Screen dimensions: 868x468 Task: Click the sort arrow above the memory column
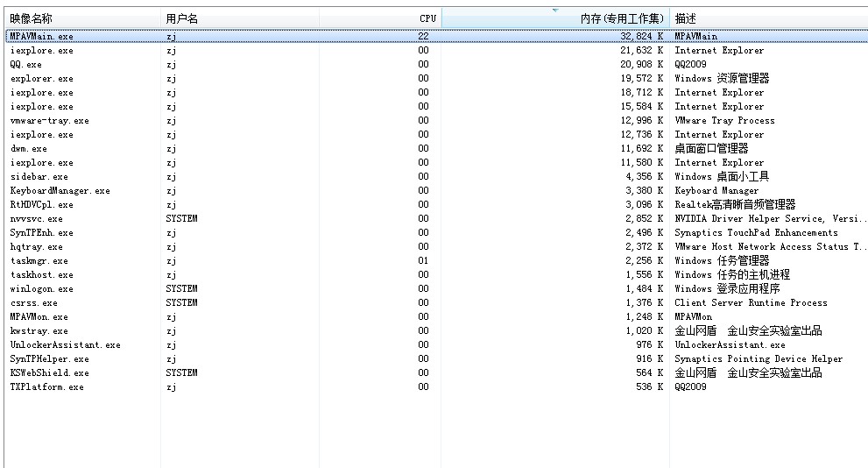[x=554, y=11]
